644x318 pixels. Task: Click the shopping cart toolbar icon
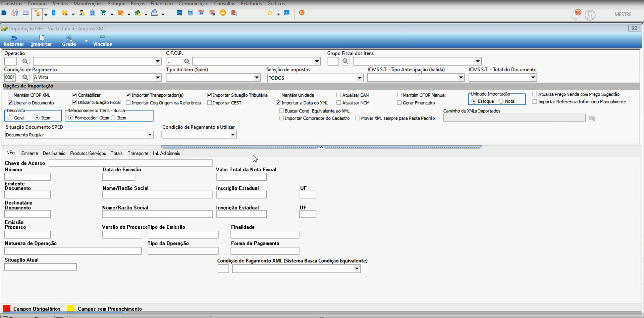[x=103, y=13]
